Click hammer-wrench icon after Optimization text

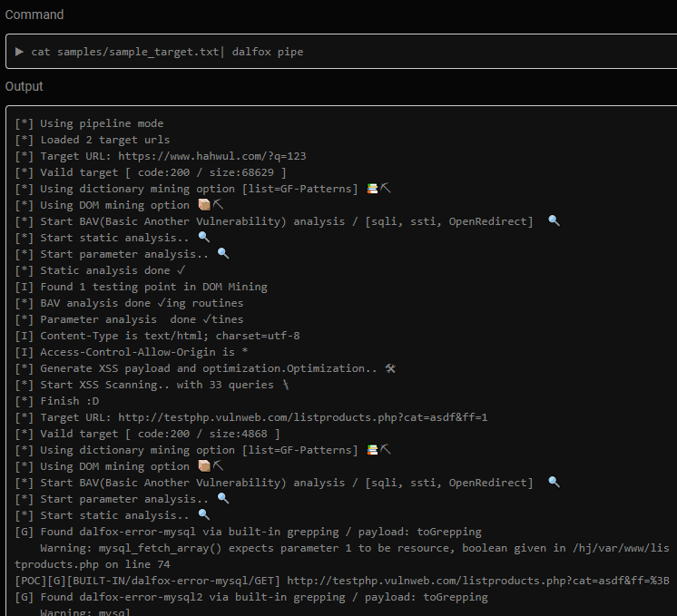tap(390, 368)
